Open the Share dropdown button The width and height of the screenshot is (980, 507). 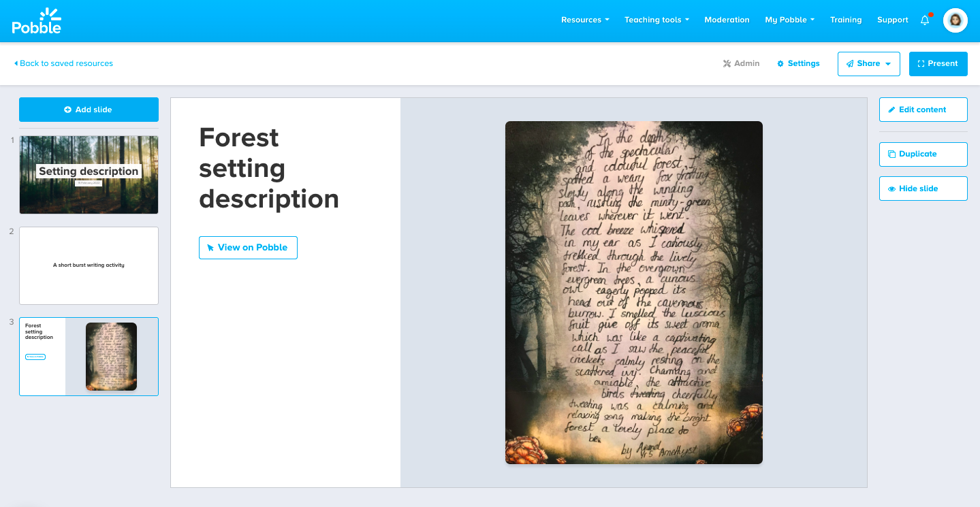[x=868, y=63]
